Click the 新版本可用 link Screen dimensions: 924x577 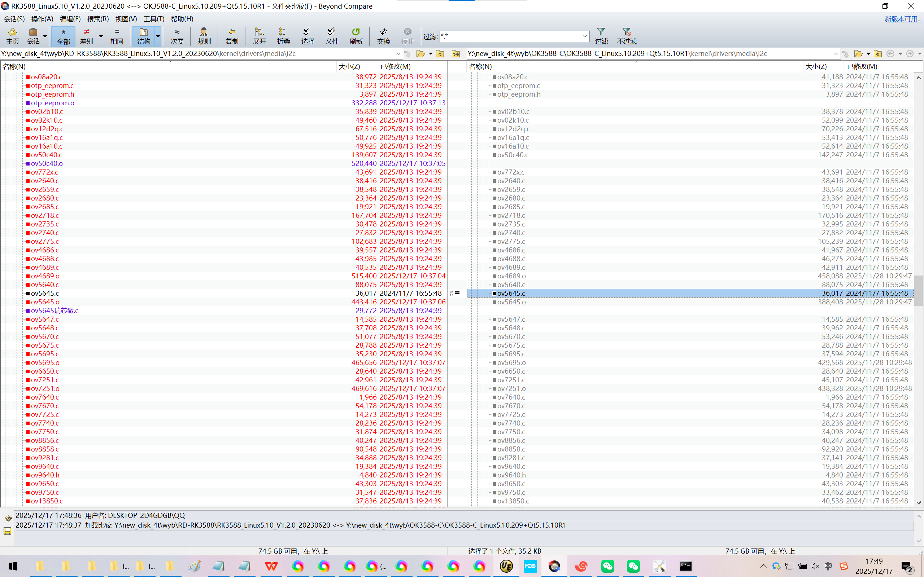(903, 19)
